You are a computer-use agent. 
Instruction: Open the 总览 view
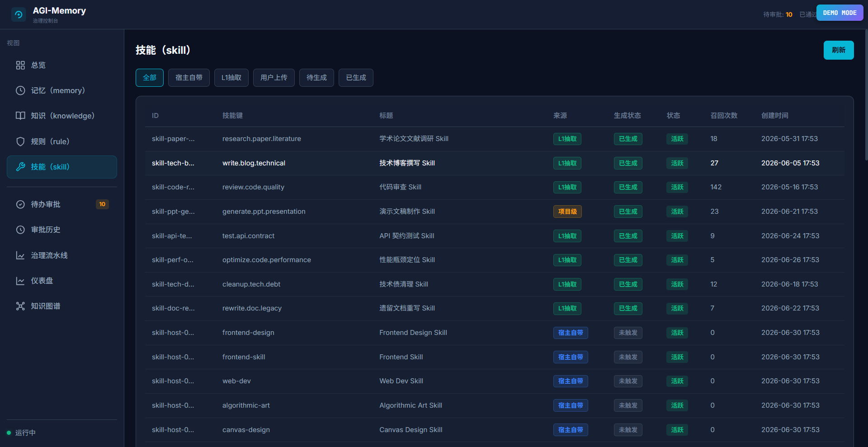[x=62, y=65]
